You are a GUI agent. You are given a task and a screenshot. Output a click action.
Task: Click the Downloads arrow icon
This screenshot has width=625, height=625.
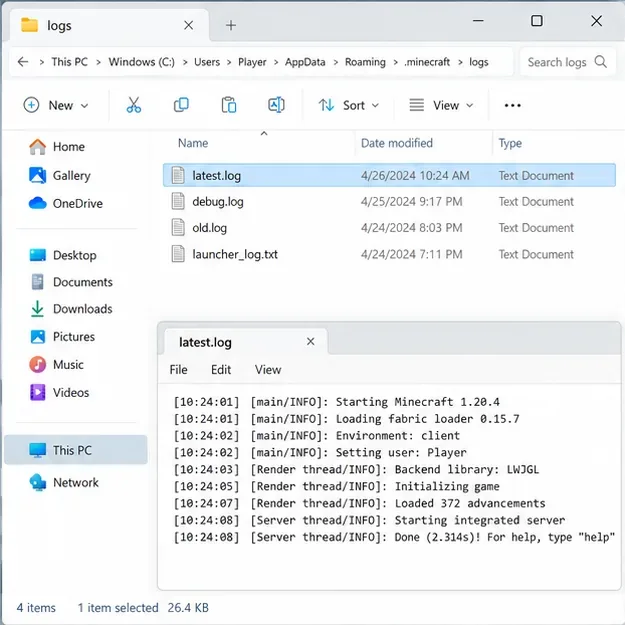[x=37, y=309]
